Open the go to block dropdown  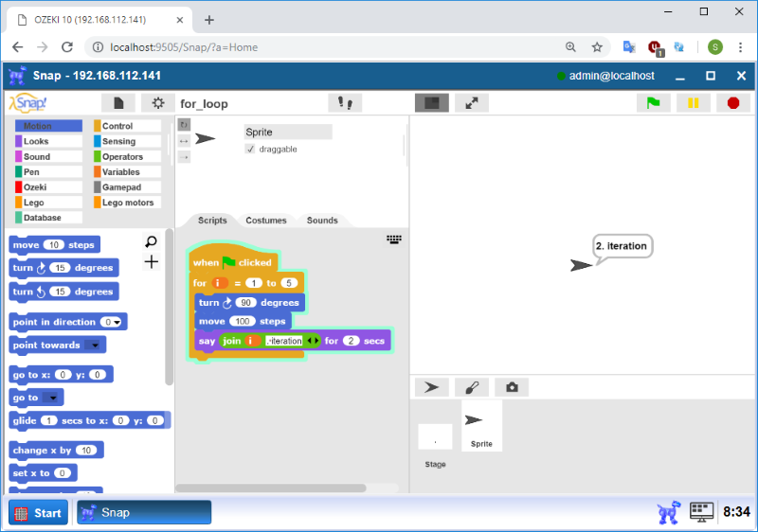click(x=52, y=398)
